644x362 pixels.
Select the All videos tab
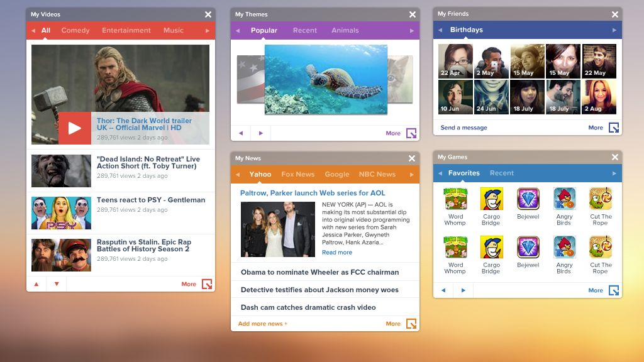click(x=45, y=30)
